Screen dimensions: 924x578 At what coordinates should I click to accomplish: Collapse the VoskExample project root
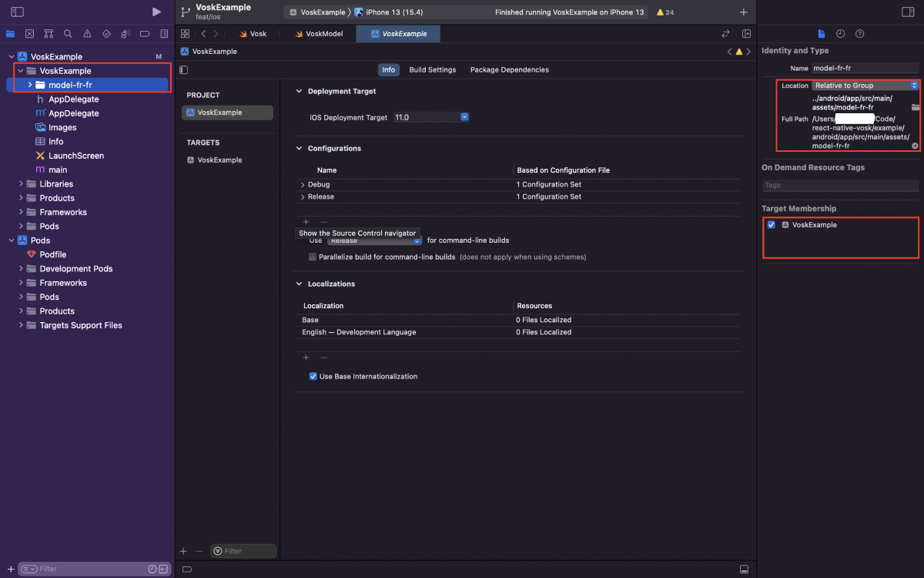pos(12,56)
